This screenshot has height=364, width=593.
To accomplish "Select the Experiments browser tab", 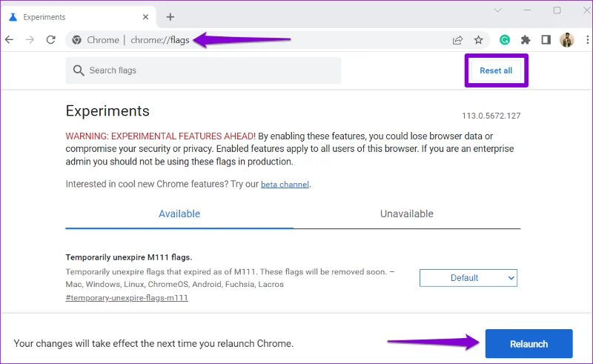I will coord(79,17).
